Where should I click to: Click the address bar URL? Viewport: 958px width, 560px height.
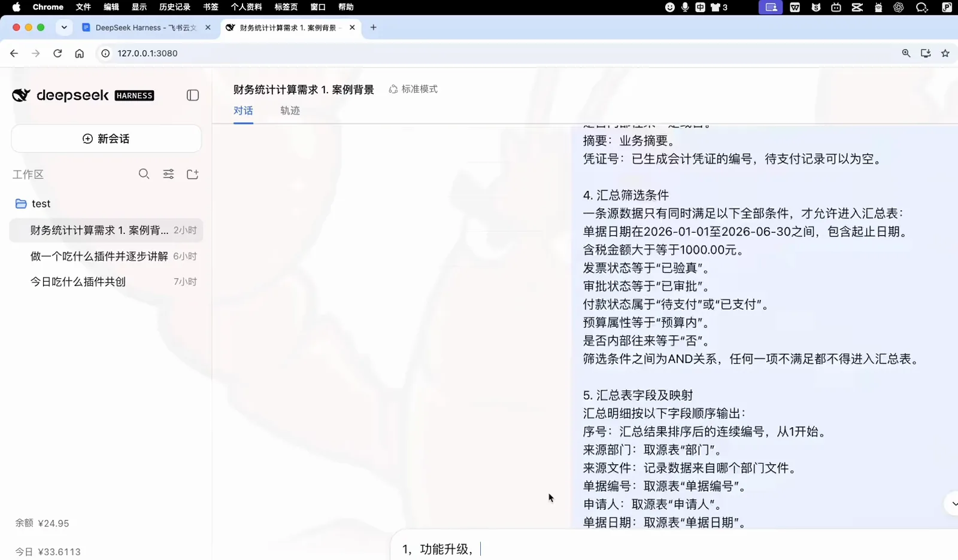[x=147, y=53]
